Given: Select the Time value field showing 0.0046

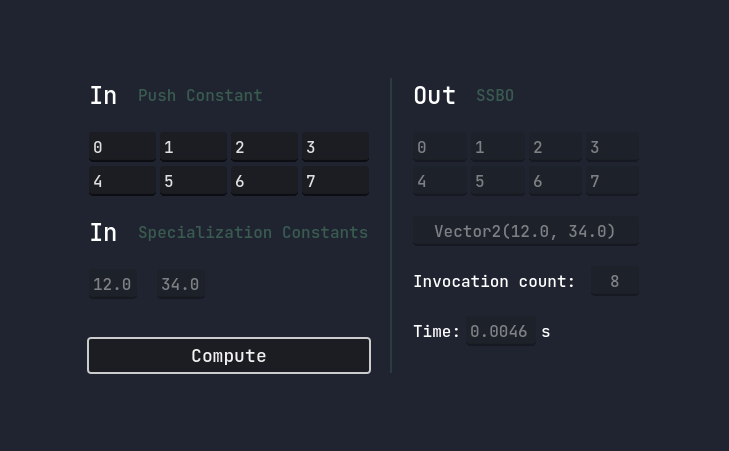Looking at the screenshot, I should [499, 331].
